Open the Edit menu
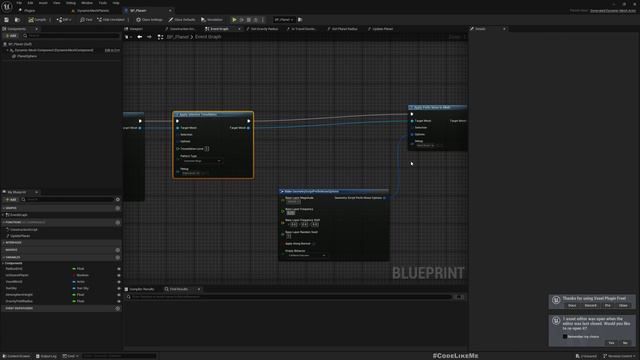 pos(30,3)
